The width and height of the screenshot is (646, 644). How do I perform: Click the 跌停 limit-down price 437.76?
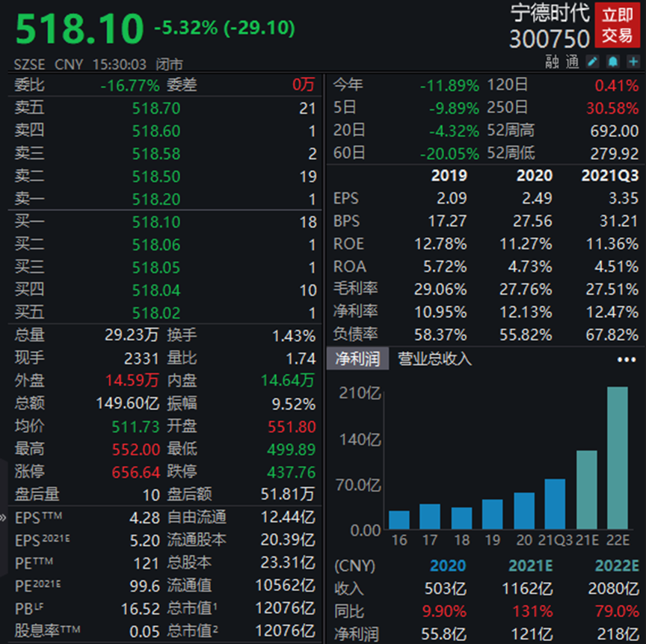coord(292,472)
